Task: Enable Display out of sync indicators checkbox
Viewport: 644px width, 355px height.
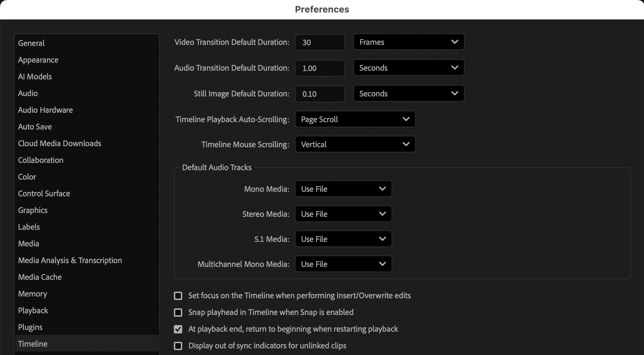Action: (x=178, y=346)
